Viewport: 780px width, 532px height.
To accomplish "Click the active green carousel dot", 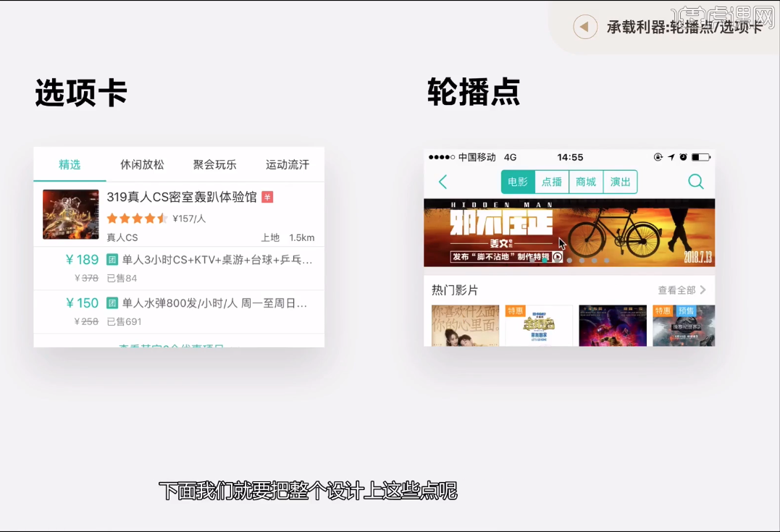I will [x=545, y=260].
